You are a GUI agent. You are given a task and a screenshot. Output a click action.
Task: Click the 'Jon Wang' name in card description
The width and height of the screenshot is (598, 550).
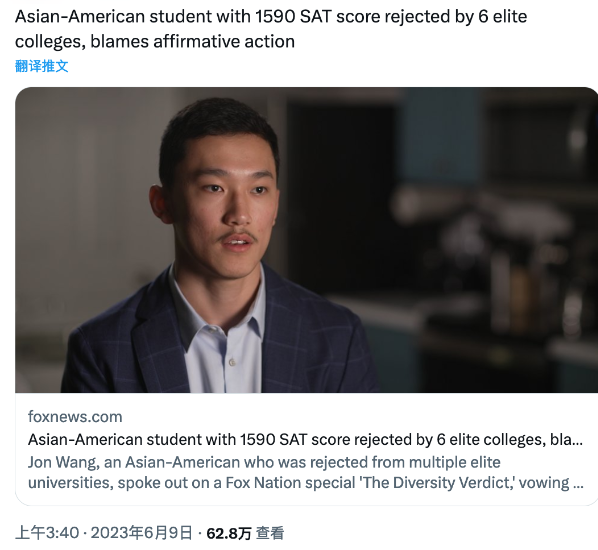click(64, 462)
